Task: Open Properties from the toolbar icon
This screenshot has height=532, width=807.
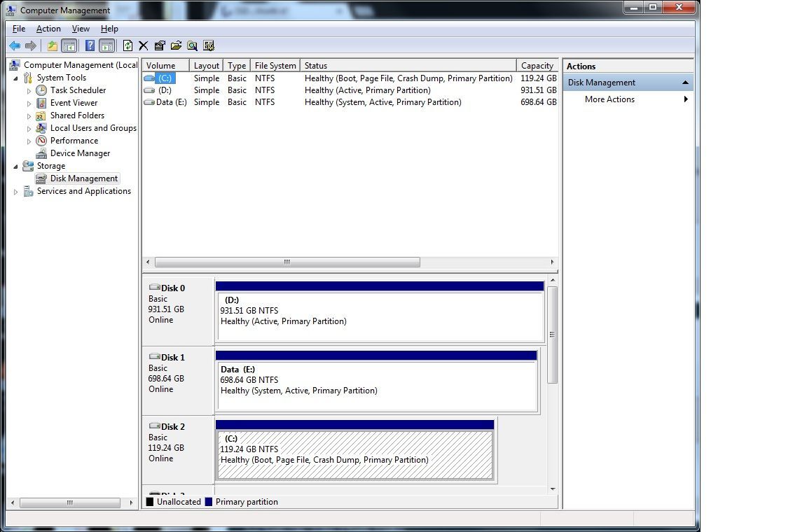Action: [x=160, y=45]
